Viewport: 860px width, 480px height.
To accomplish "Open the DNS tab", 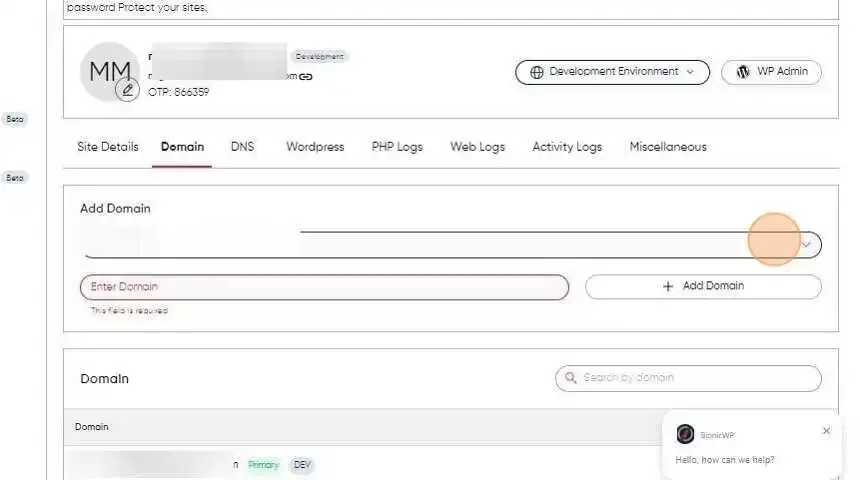I will (242, 147).
